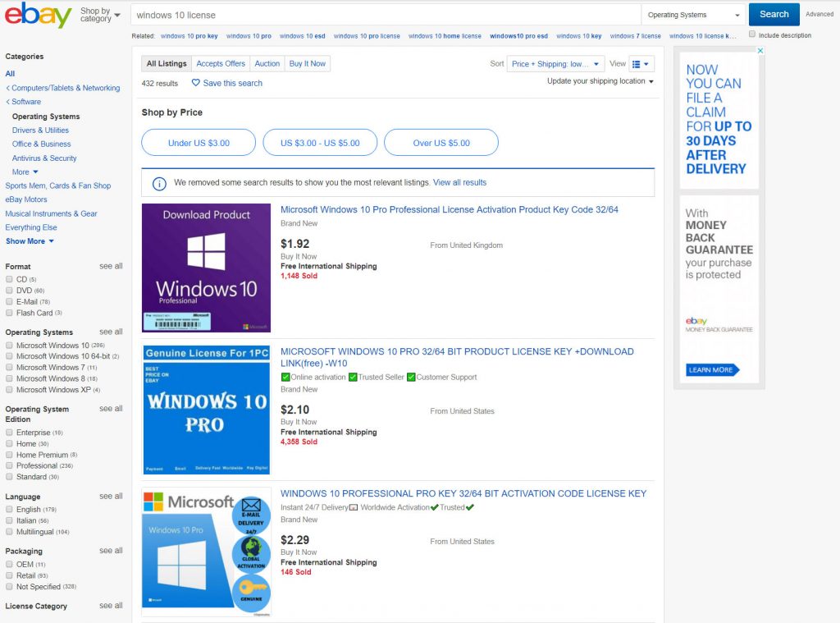Open the purple Windows 10 Professional thumbnail
The height and width of the screenshot is (623, 840).
(206, 268)
